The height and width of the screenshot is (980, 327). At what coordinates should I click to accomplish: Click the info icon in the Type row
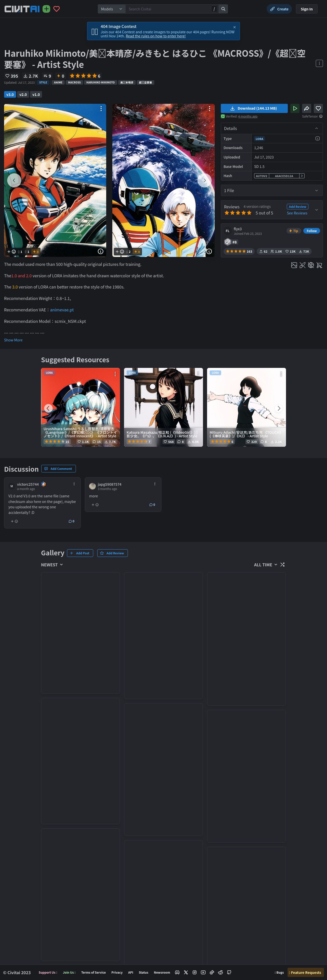[x=318, y=138]
